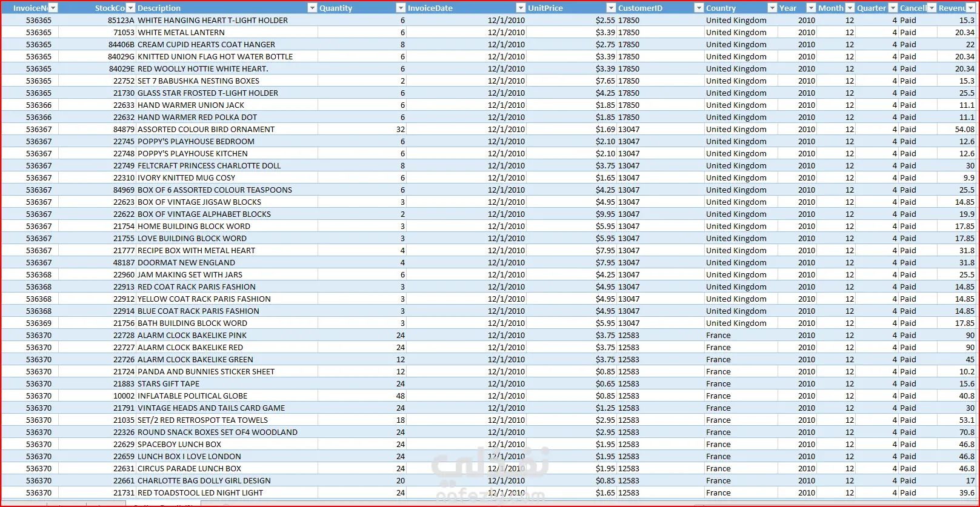
Task: Select revenue value 54.08 cell
Action: (956, 129)
